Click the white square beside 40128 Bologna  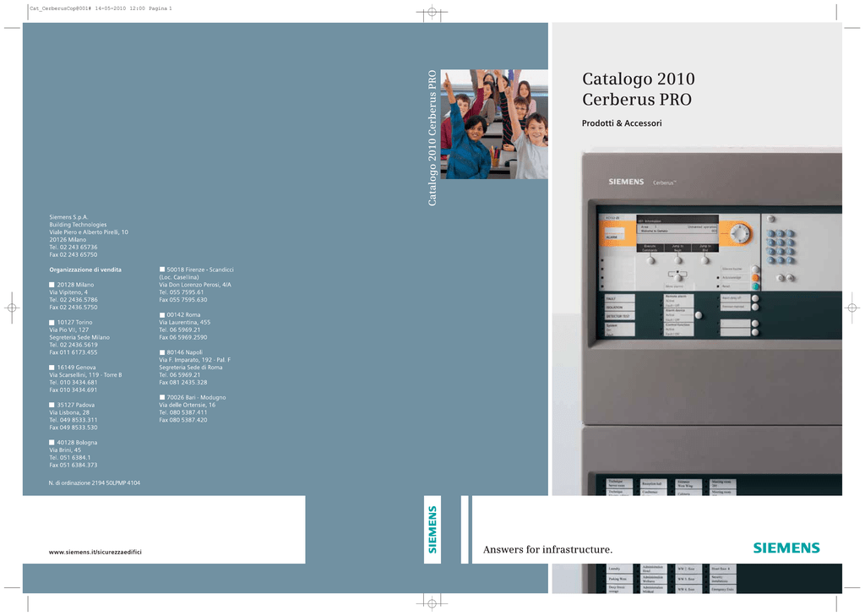pyautogui.click(x=52, y=442)
